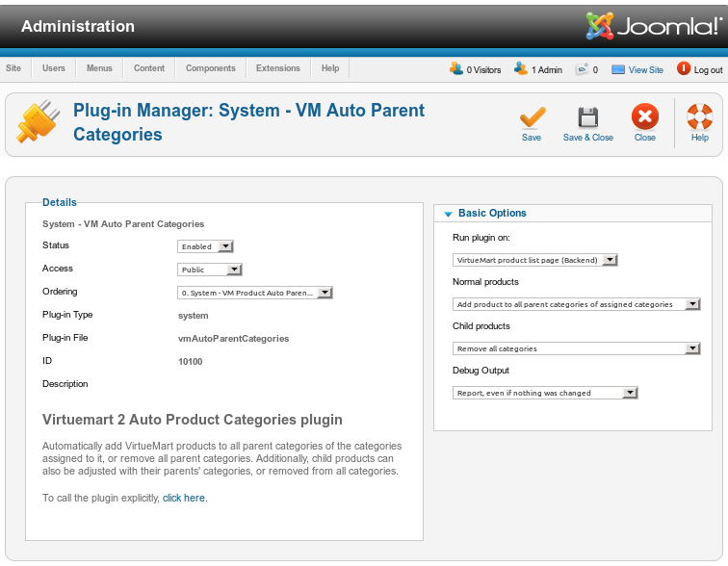Open the Debug Output dropdown
This screenshot has height=566, width=728.
point(545,393)
